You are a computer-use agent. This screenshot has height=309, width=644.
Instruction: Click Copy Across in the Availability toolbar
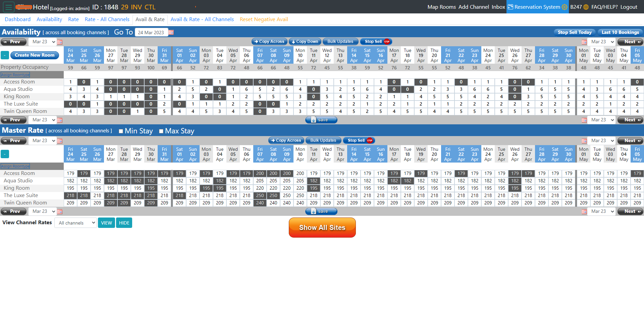coord(269,42)
